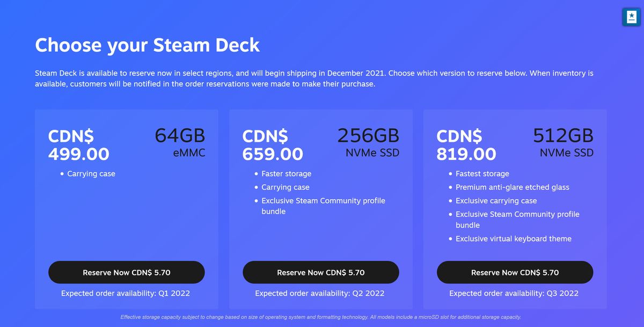Click "Expected order availability: Q2 2022" text
This screenshot has height=327, width=644.
coord(320,293)
